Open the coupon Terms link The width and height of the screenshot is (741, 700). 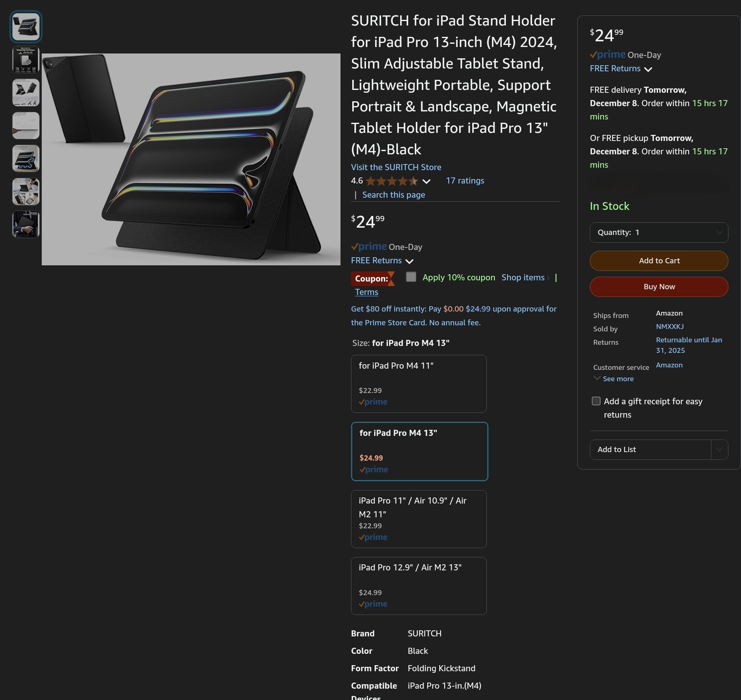point(366,292)
